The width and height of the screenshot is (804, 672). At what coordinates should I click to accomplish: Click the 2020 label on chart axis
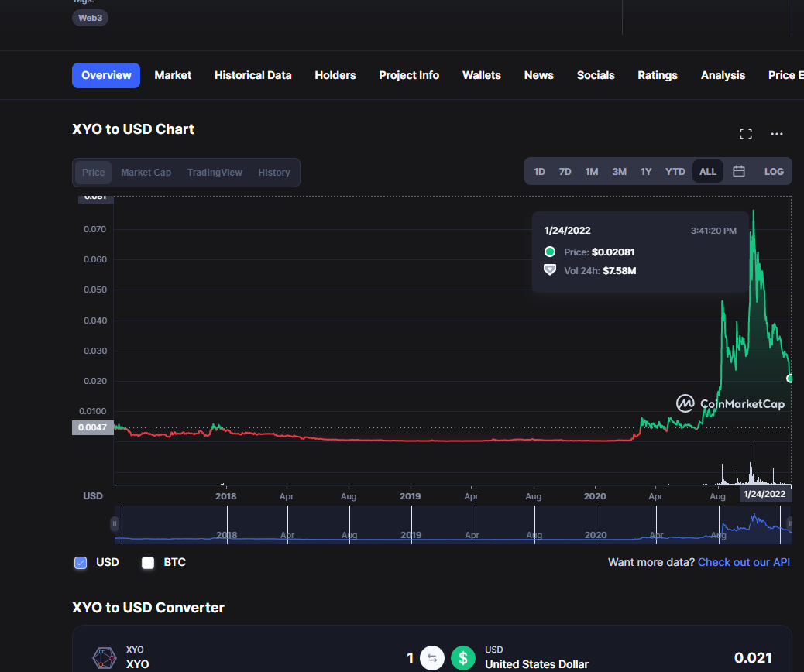click(595, 496)
